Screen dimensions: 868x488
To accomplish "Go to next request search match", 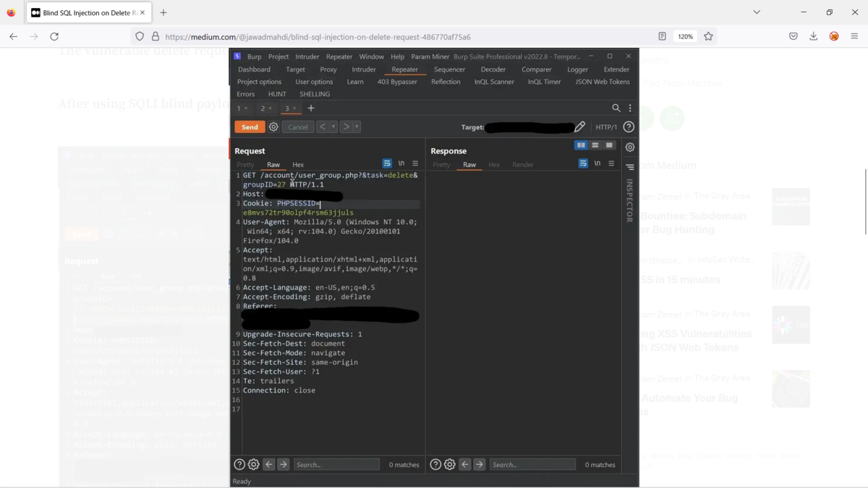I will coord(284,464).
